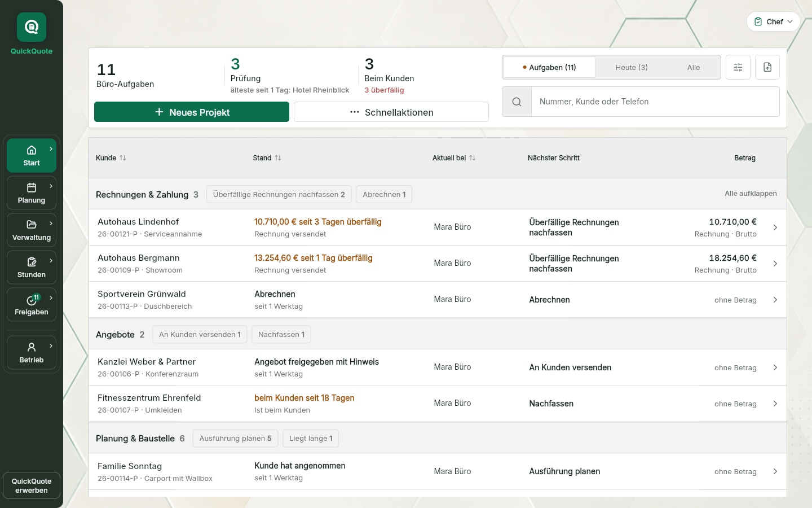Switch to the Heute (3) tab
The image size is (812, 508).
[x=632, y=67]
